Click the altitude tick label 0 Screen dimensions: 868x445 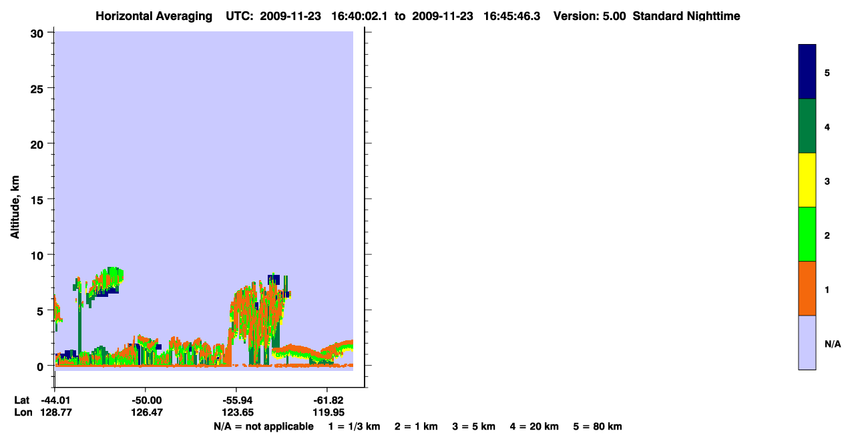tap(41, 366)
